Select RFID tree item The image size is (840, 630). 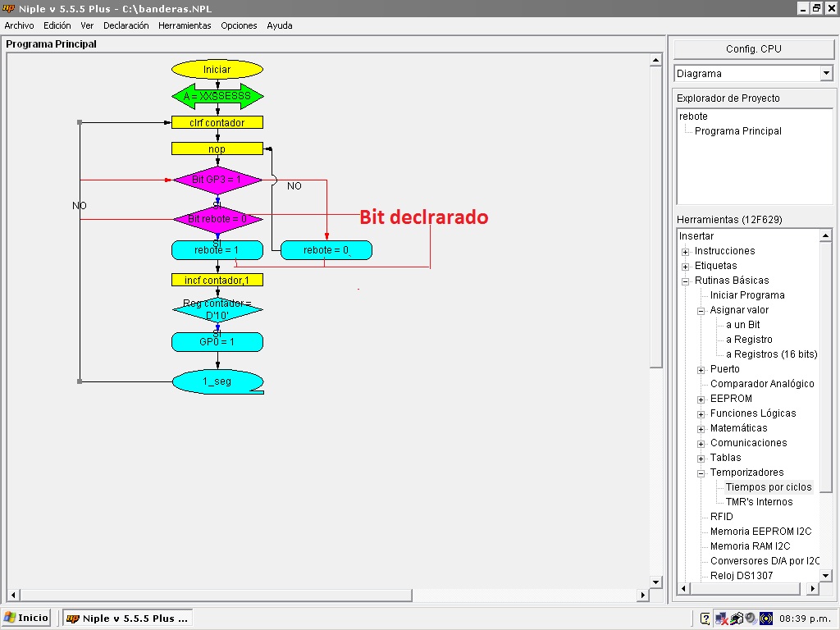pos(721,517)
